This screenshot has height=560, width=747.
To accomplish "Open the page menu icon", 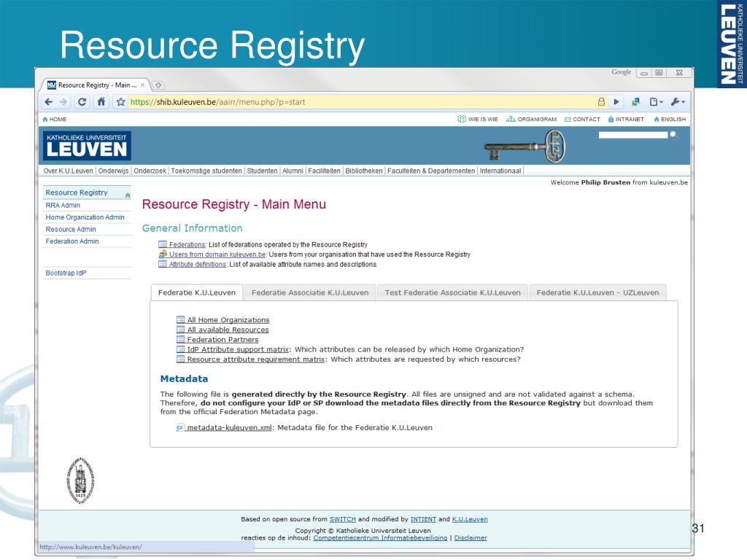I will point(656,102).
